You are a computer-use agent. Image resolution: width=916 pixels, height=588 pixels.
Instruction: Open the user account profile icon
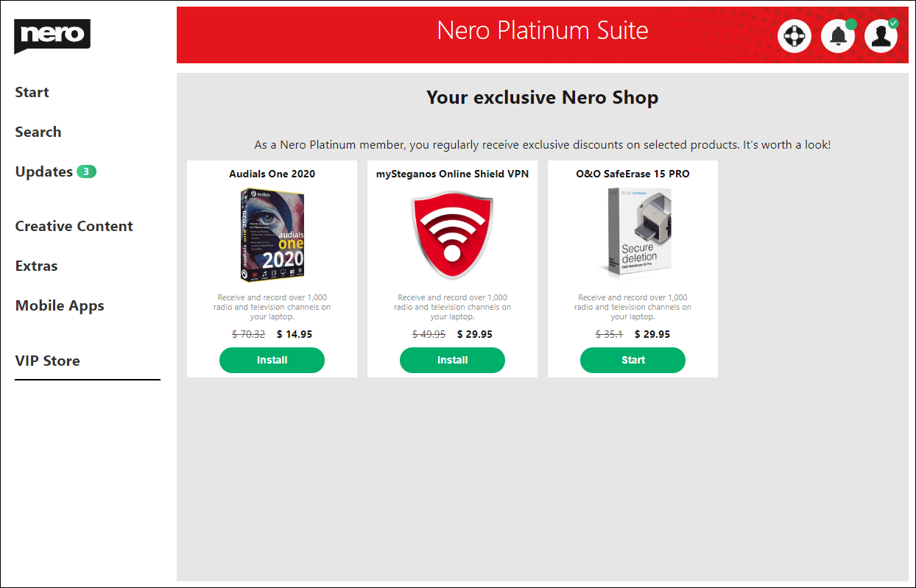coord(881,36)
